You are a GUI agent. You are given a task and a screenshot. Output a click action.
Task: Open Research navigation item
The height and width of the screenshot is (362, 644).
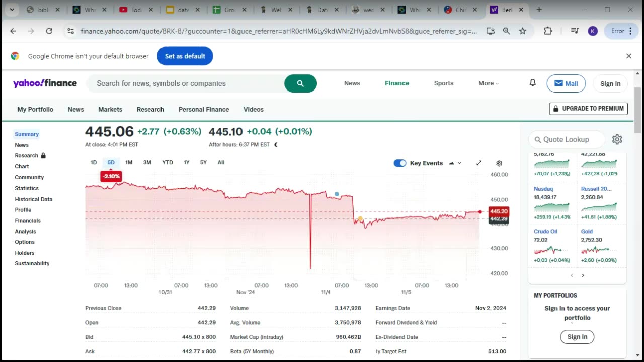tap(150, 109)
